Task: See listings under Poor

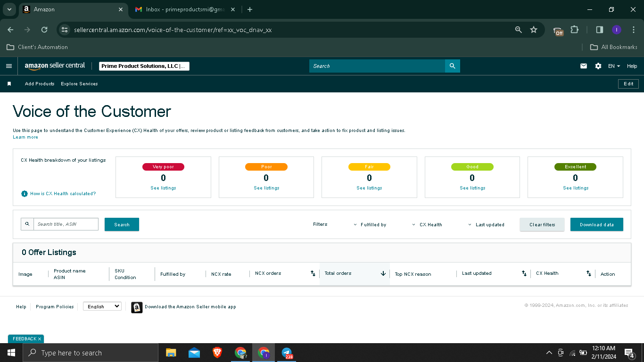Action: coord(266,188)
